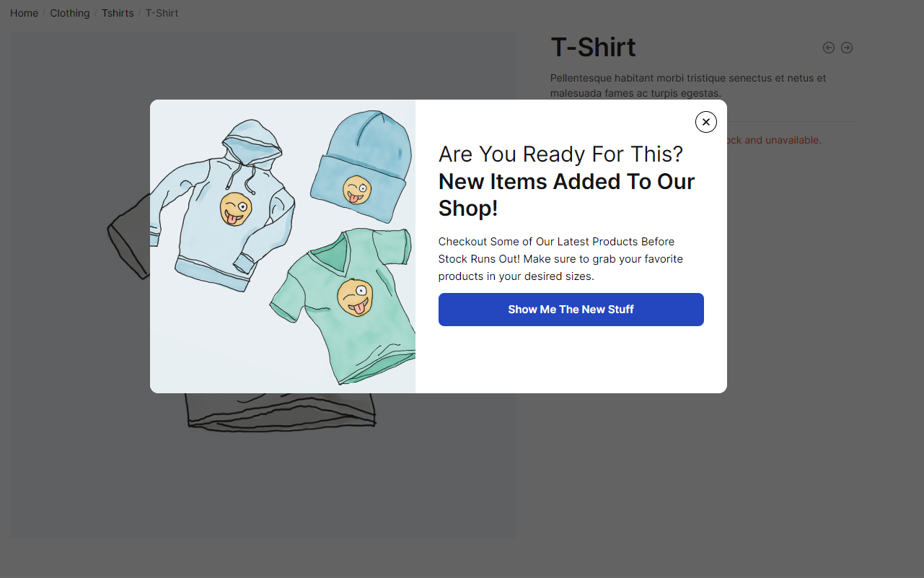Close the popup with the X icon
This screenshot has width=924, height=578.
[706, 122]
